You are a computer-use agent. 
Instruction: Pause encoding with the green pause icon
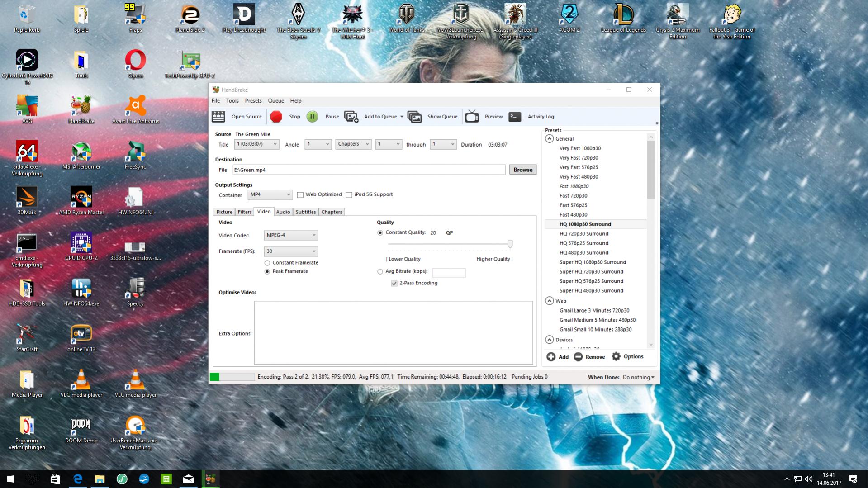tap(312, 117)
